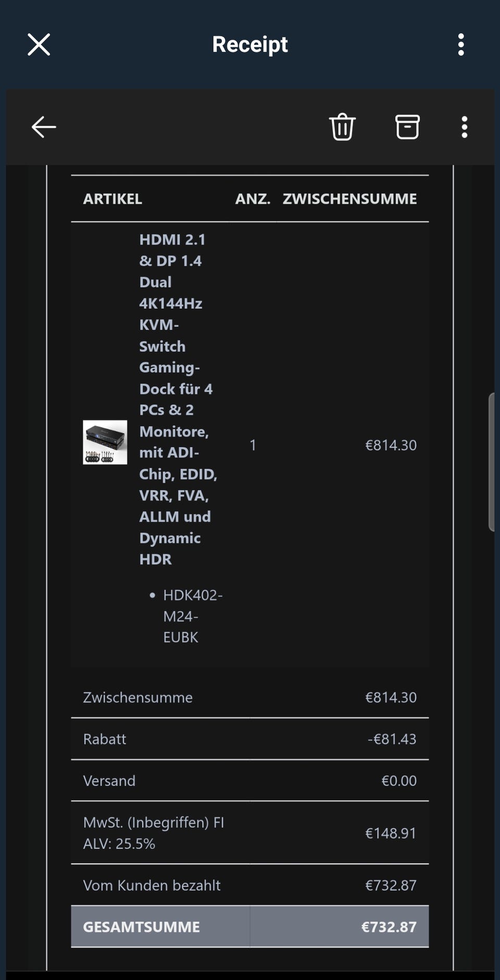Archive the message with box icon
This screenshot has height=980, width=500.
click(x=407, y=127)
